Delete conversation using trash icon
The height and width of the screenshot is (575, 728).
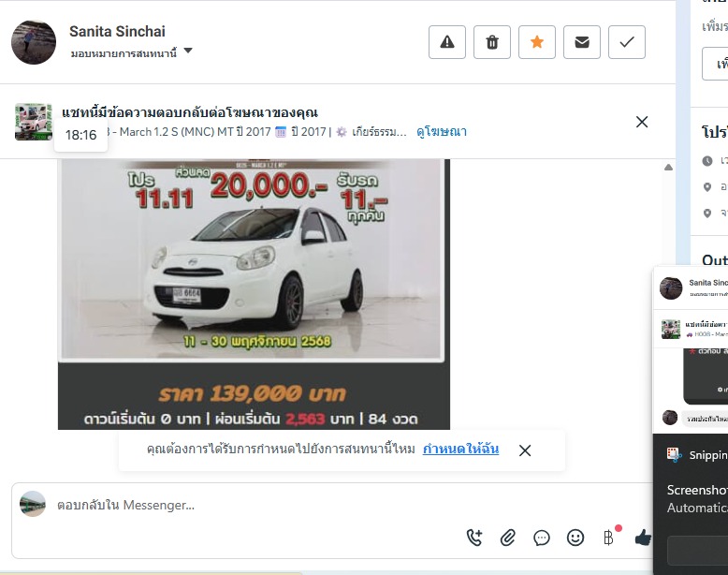click(491, 42)
